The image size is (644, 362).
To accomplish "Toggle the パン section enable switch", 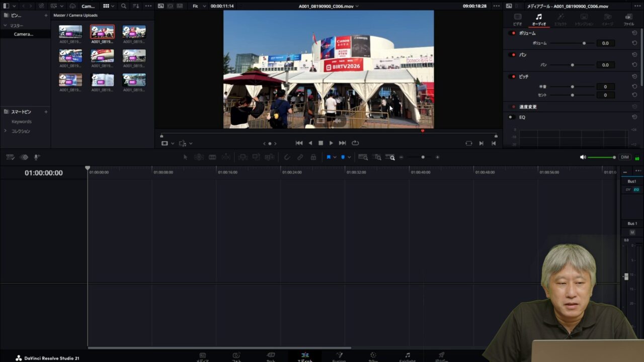I will 512,55.
